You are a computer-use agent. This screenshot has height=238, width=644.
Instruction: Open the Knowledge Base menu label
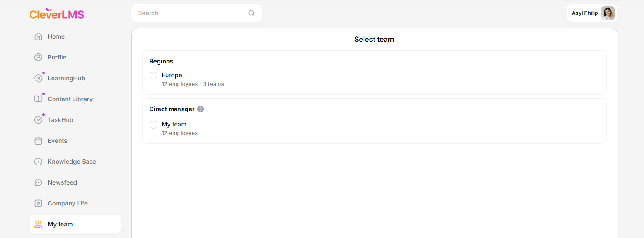pyautogui.click(x=72, y=162)
